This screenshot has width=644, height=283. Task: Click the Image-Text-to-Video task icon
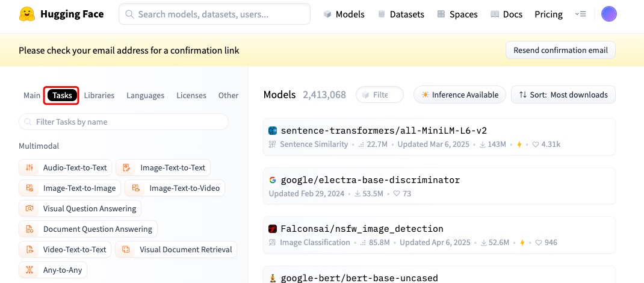135,188
